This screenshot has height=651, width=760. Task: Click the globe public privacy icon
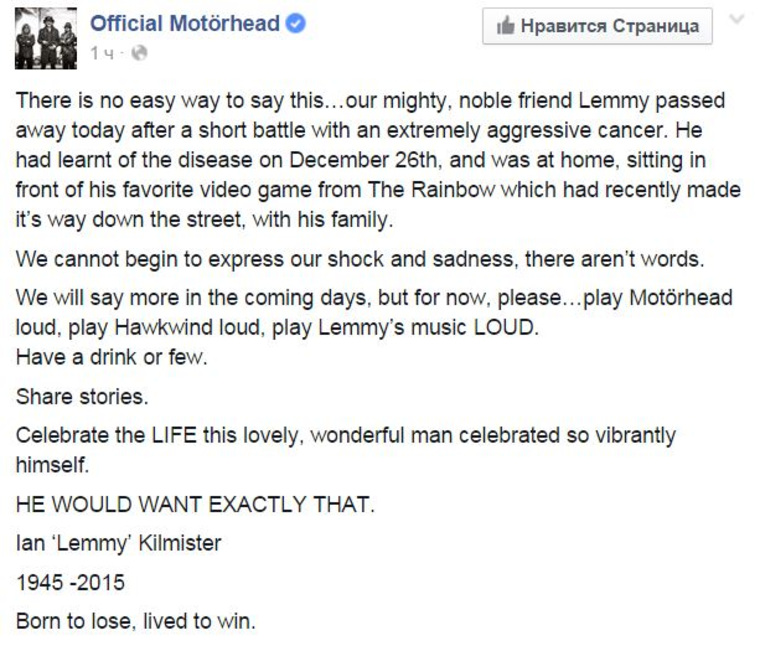click(139, 53)
